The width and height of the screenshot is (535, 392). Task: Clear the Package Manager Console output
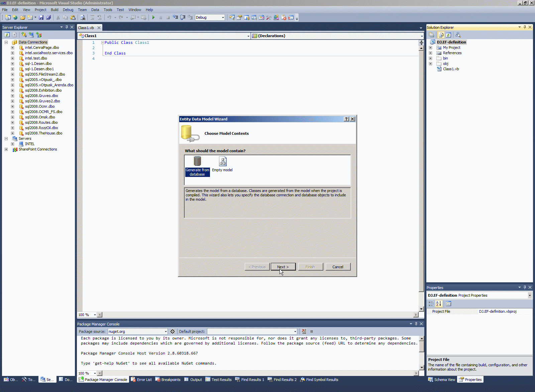304,331
